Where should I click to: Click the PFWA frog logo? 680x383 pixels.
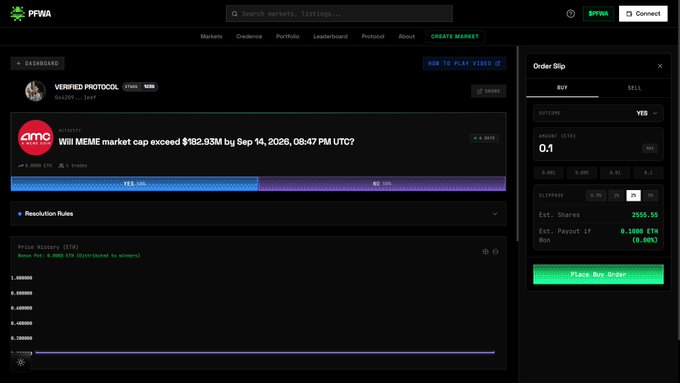coord(17,14)
